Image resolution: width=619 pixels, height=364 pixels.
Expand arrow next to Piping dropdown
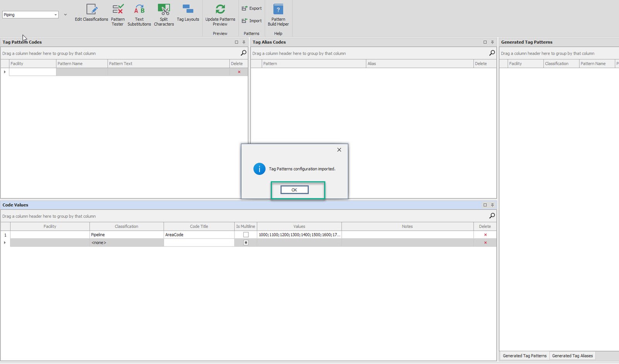(x=65, y=15)
